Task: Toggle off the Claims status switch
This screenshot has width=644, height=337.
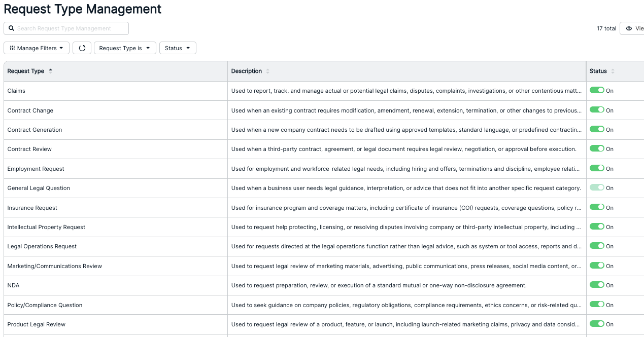Action: click(x=597, y=90)
